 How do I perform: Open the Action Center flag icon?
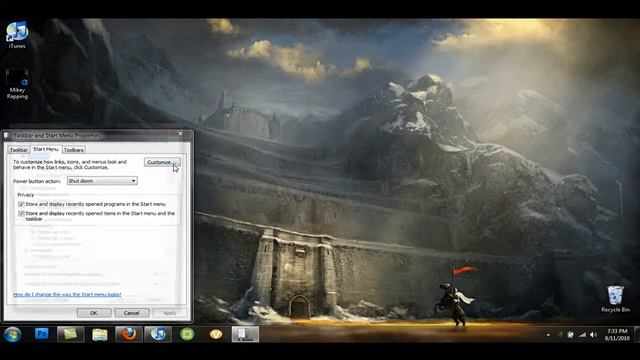click(571, 335)
